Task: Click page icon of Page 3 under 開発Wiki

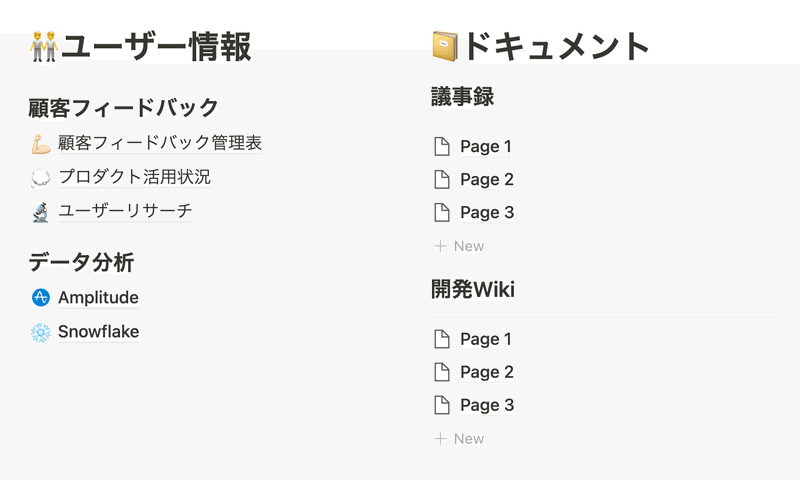Action: tap(442, 405)
